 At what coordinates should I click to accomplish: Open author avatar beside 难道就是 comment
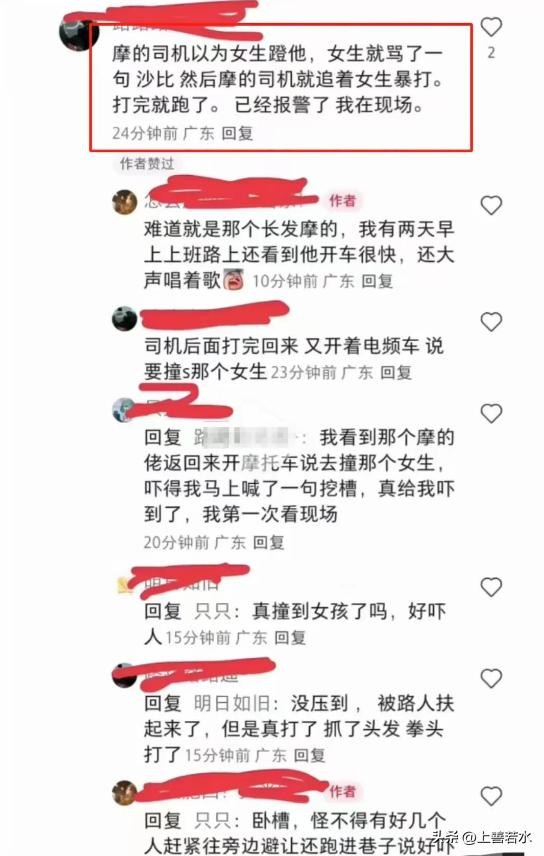125,203
